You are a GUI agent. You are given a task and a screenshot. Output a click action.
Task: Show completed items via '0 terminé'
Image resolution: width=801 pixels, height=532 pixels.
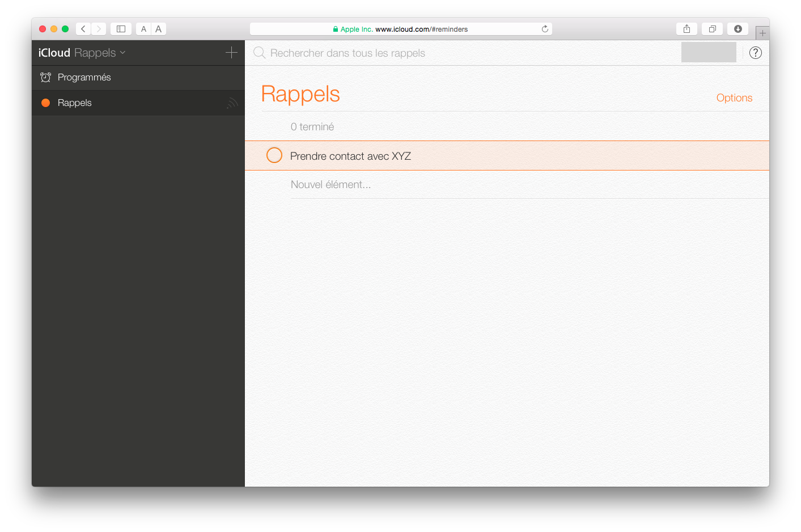coord(312,127)
